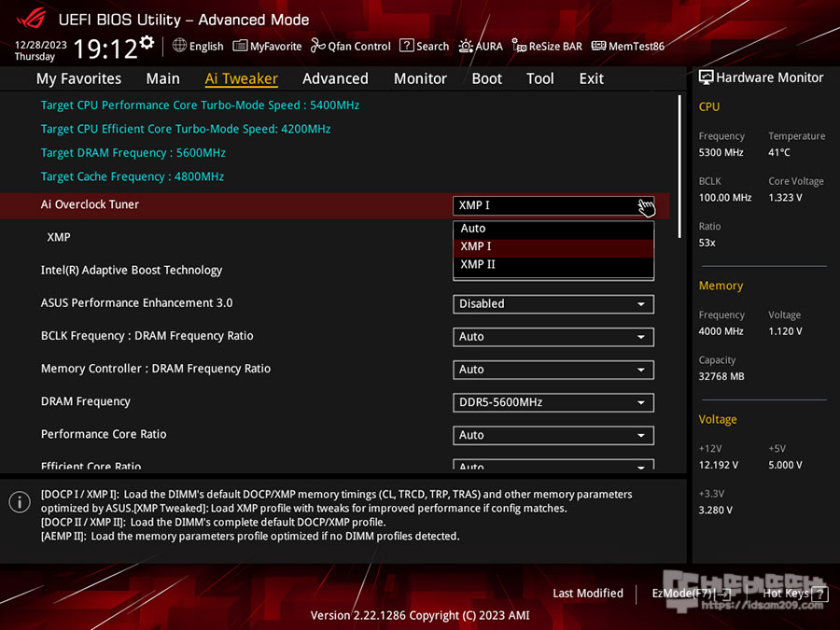Open Efficient Core Ratio dropdown
Screen dimensions: 840x630
pyautogui.click(x=553, y=465)
